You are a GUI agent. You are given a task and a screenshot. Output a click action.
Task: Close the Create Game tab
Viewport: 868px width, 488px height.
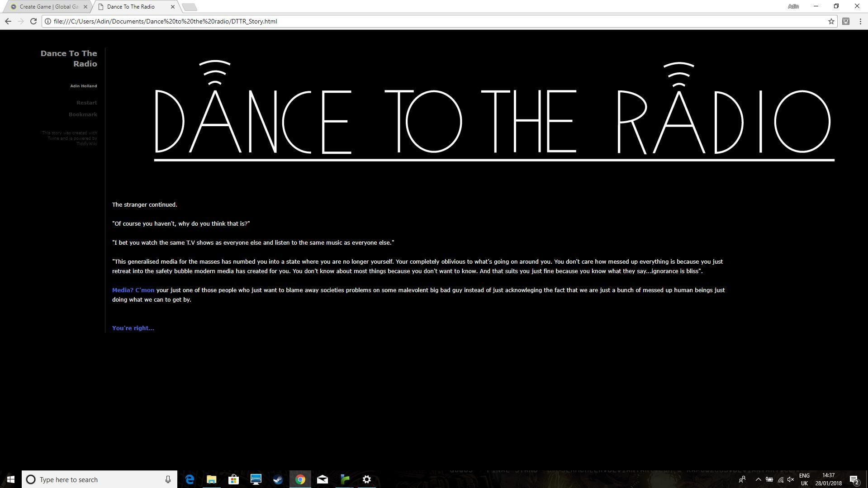click(x=85, y=7)
